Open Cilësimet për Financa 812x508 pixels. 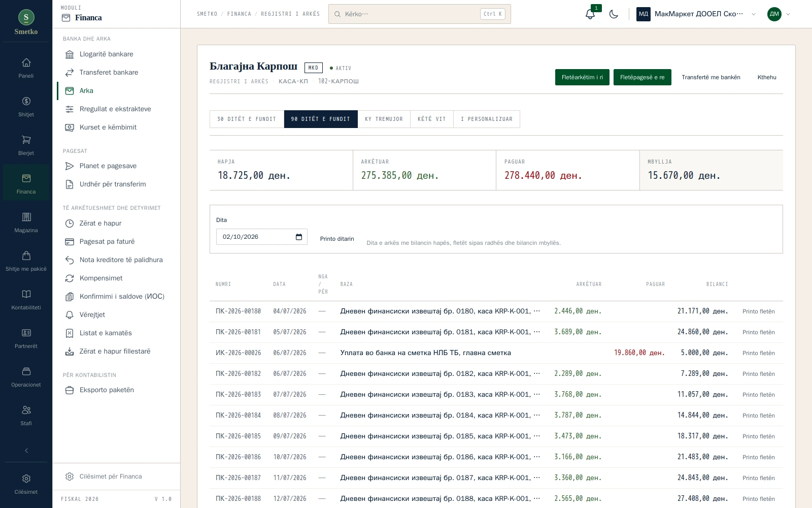tap(116, 477)
